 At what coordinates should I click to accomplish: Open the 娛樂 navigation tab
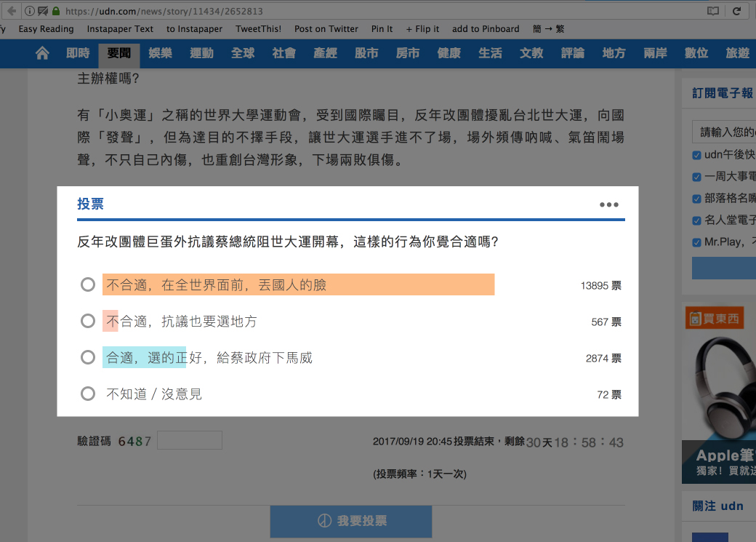pos(161,53)
